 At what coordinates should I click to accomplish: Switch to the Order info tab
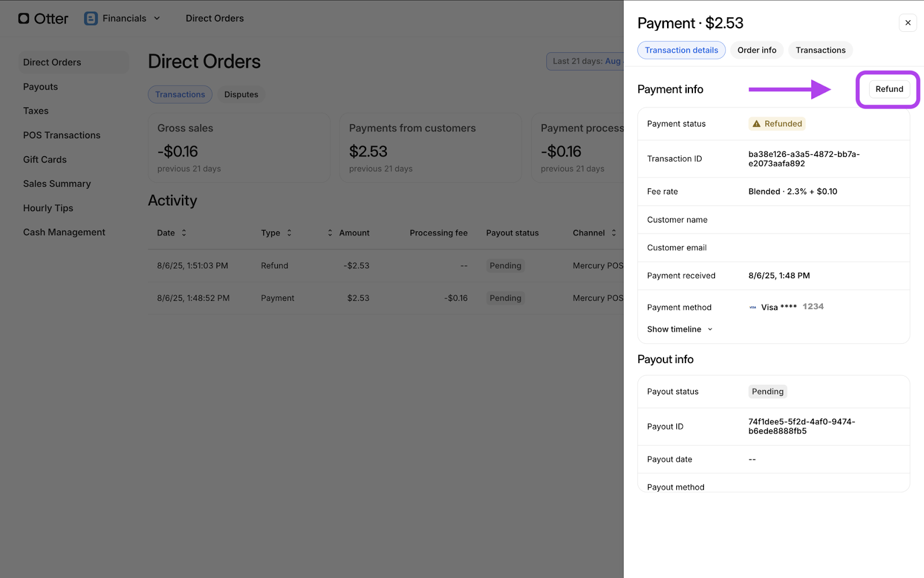[x=757, y=50]
